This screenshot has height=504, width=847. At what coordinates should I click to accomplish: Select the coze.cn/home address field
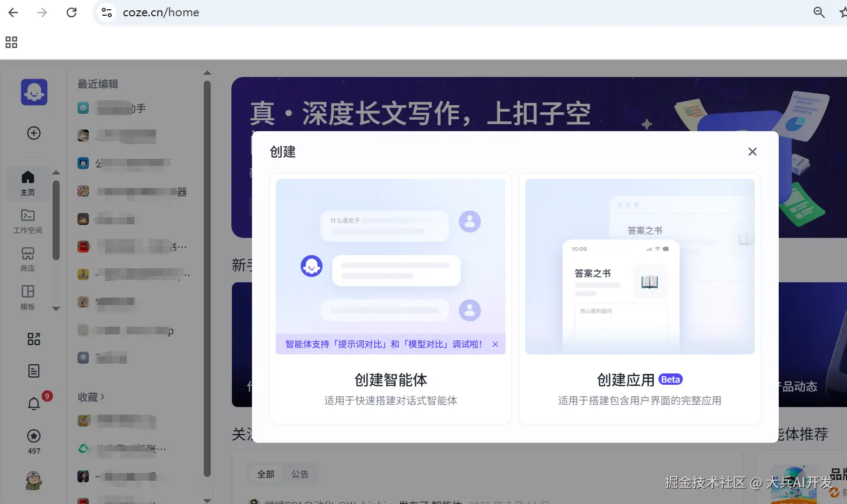(161, 12)
